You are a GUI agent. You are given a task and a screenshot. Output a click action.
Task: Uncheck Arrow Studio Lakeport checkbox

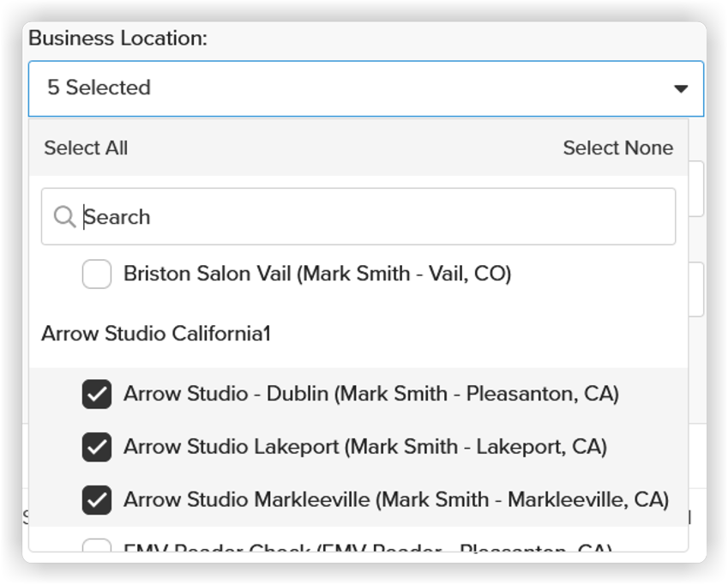tap(97, 447)
